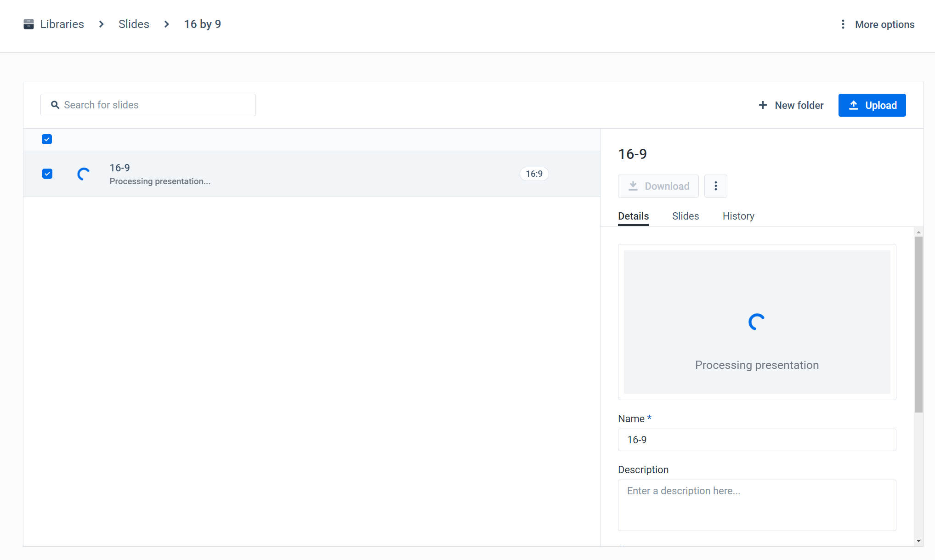
Task: Click the Upload button
Action: click(x=872, y=105)
